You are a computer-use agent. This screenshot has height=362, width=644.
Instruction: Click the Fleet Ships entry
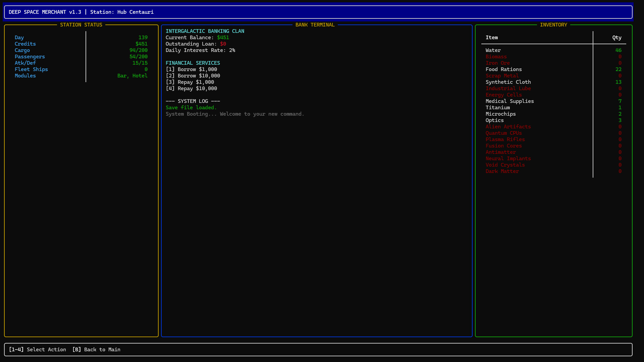31,69
